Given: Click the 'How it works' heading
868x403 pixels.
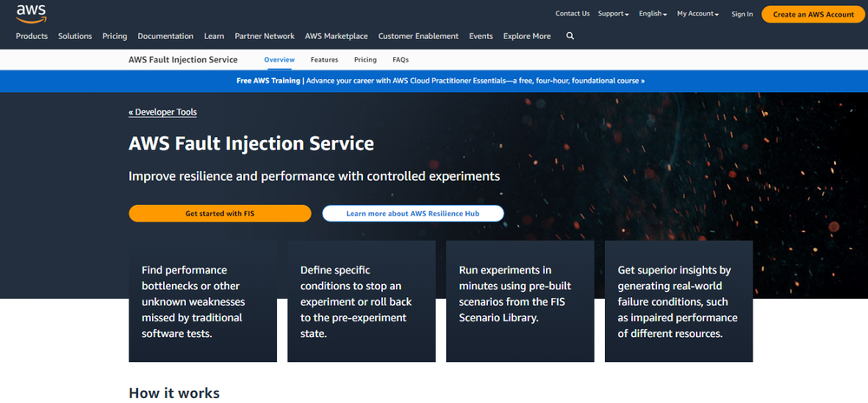Looking at the screenshot, I should pos(174,393).
